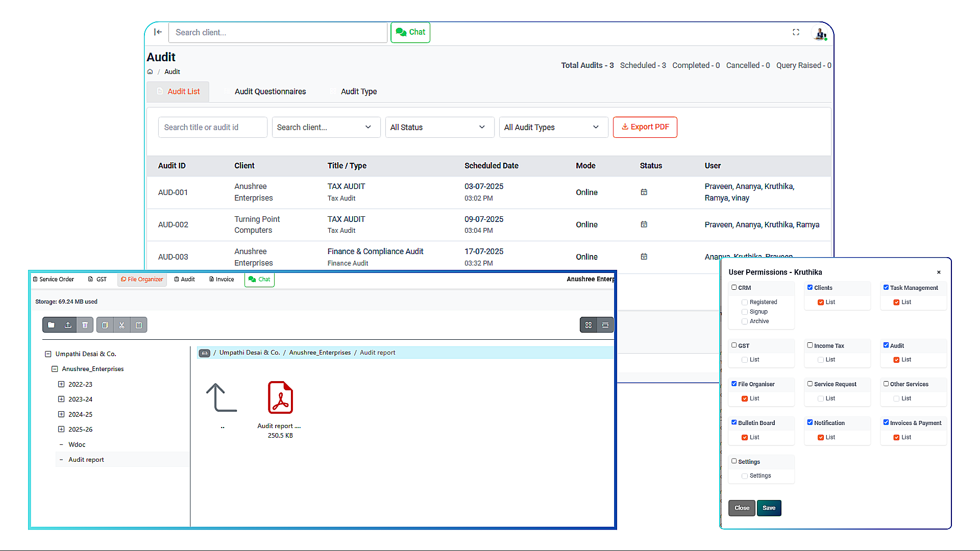980x551 pixels.
Task: Switch to list view in File Organizer
Action: (x=605, y=324)
